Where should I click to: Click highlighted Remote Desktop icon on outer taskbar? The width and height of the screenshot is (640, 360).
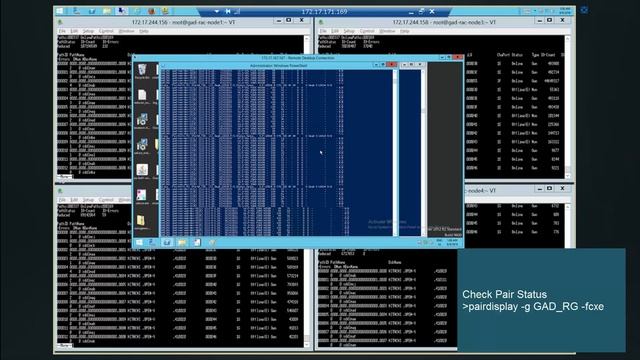122,11
